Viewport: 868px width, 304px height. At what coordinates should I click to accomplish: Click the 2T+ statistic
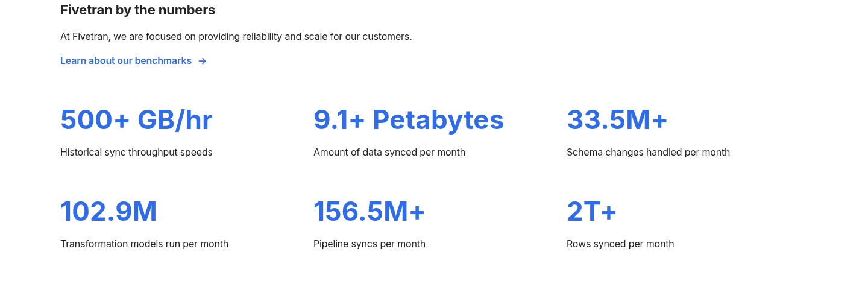(592, 211)
